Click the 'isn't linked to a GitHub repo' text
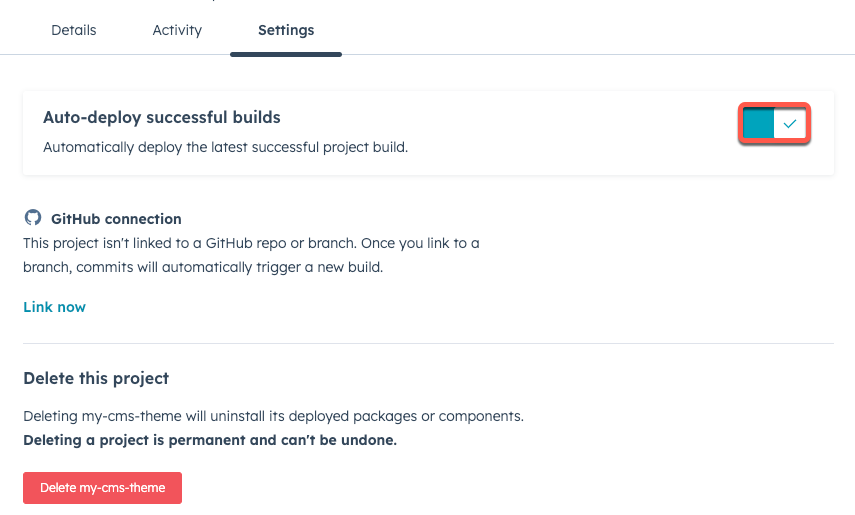 [251, 255]
